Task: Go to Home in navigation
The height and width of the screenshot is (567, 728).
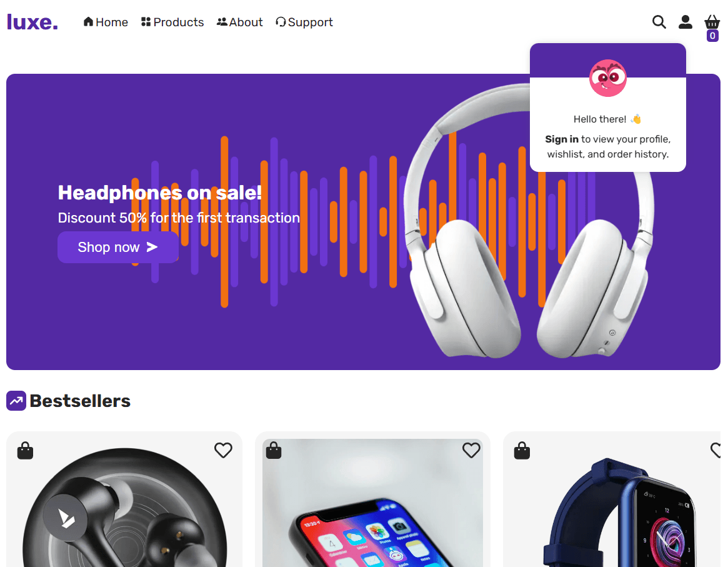Action: coord(106,23)
